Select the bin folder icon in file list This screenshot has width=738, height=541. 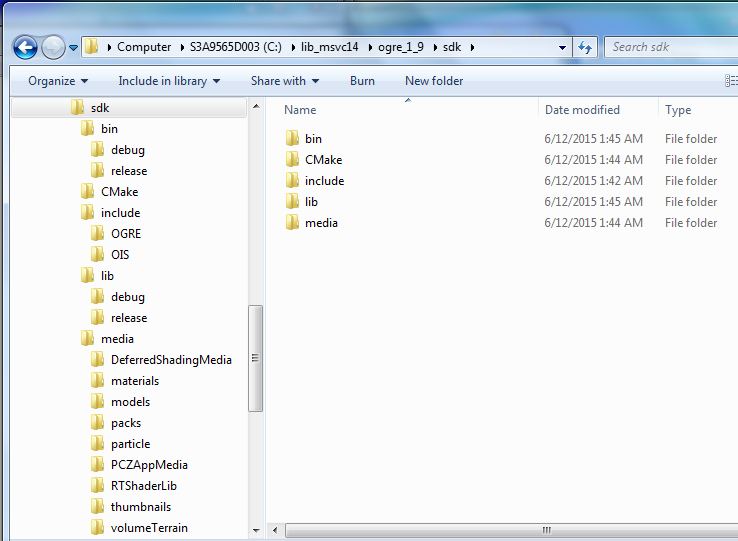(x=292, y=138)
